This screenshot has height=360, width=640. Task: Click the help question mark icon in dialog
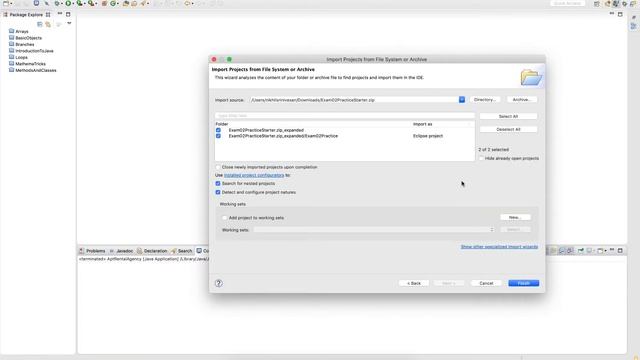219,283
